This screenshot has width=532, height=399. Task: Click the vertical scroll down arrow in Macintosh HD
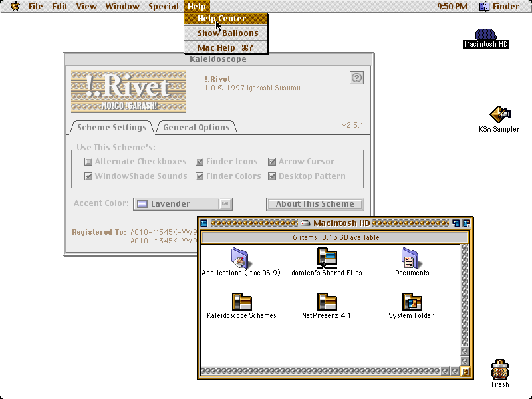tap(465, 361)
